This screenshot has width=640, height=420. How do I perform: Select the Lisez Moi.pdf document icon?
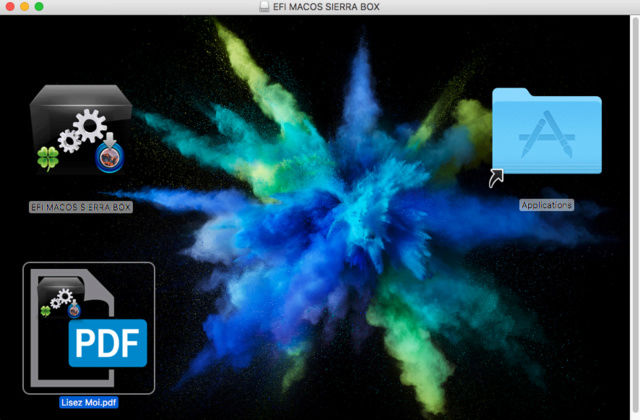[89, 328]
